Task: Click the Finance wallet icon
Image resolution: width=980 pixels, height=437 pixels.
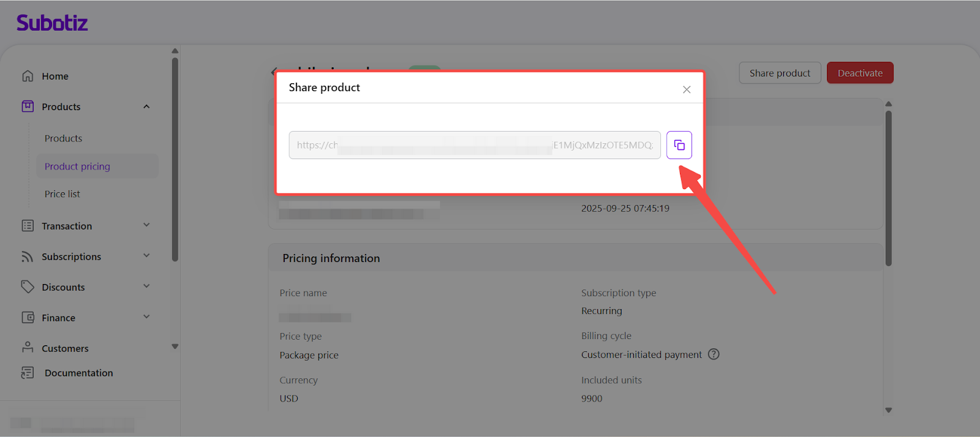Action: coord(28,318)
